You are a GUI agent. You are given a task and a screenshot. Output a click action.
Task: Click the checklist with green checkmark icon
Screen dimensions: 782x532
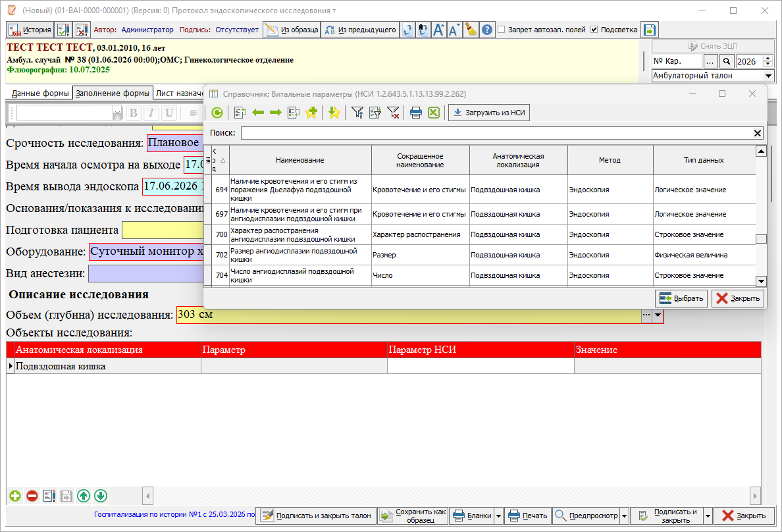pyautogui.click(x=63, y=30)
